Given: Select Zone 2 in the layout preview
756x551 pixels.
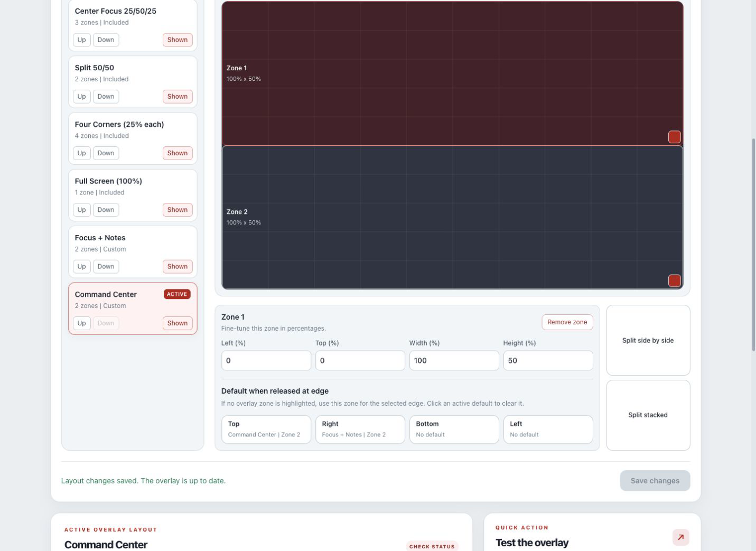Looking at the screenshot, I should pos(452,217).
